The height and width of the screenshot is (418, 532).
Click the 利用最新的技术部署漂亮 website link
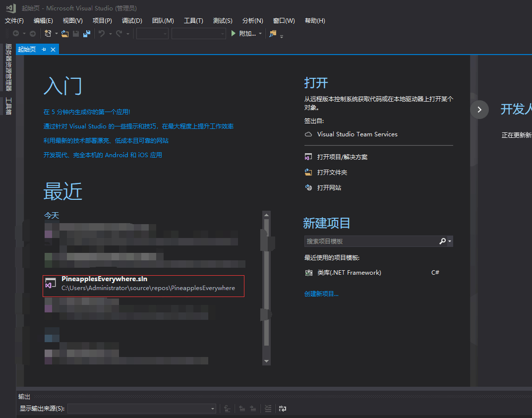pos(106,140)
